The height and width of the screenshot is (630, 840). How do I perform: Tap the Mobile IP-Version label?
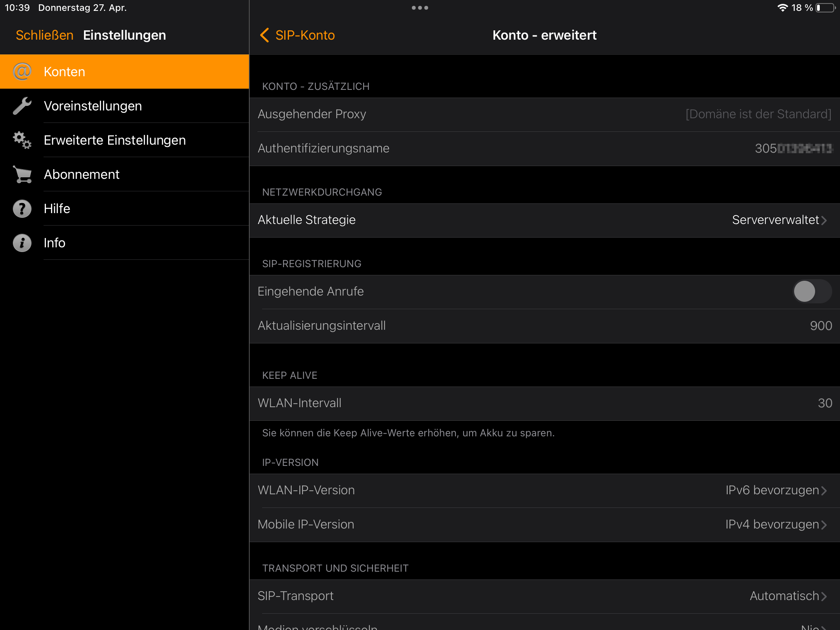306,524
